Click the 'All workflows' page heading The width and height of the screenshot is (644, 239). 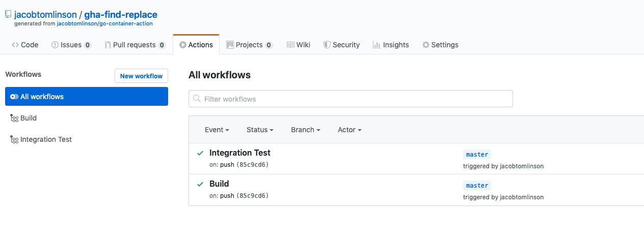click(220, 75)
